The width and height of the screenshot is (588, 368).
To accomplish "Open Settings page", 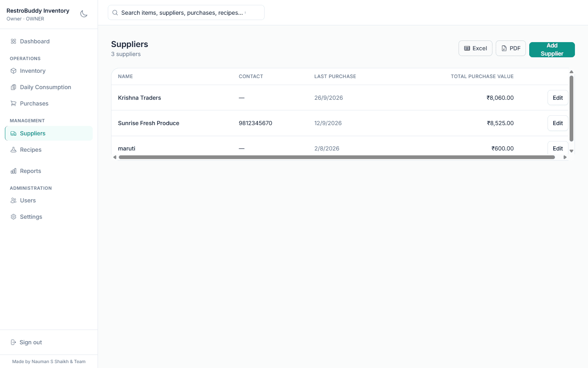I will coord(49,217).
